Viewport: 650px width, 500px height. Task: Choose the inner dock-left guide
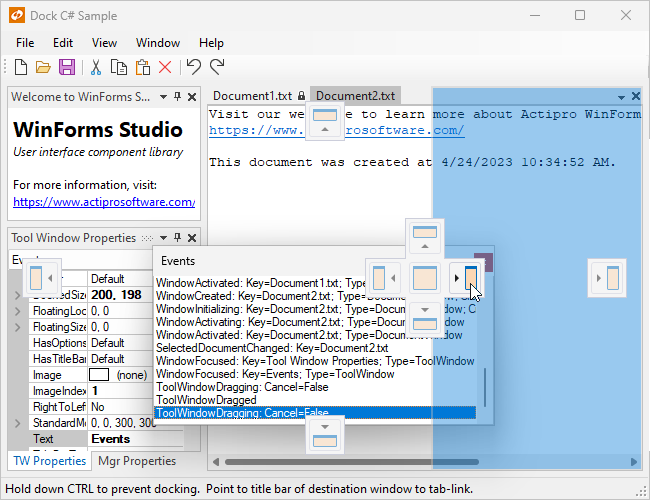(384, 278)
